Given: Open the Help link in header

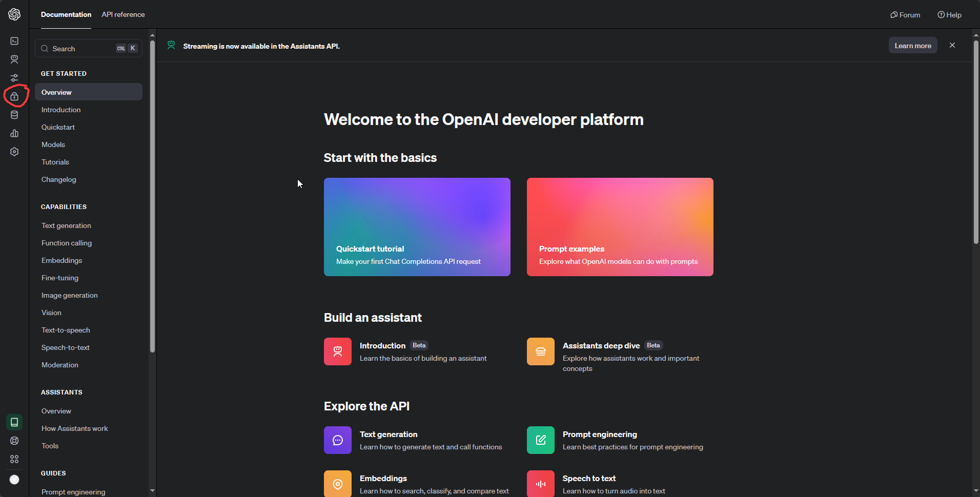Looking at the screenshot, I should [x=950, y=15].
